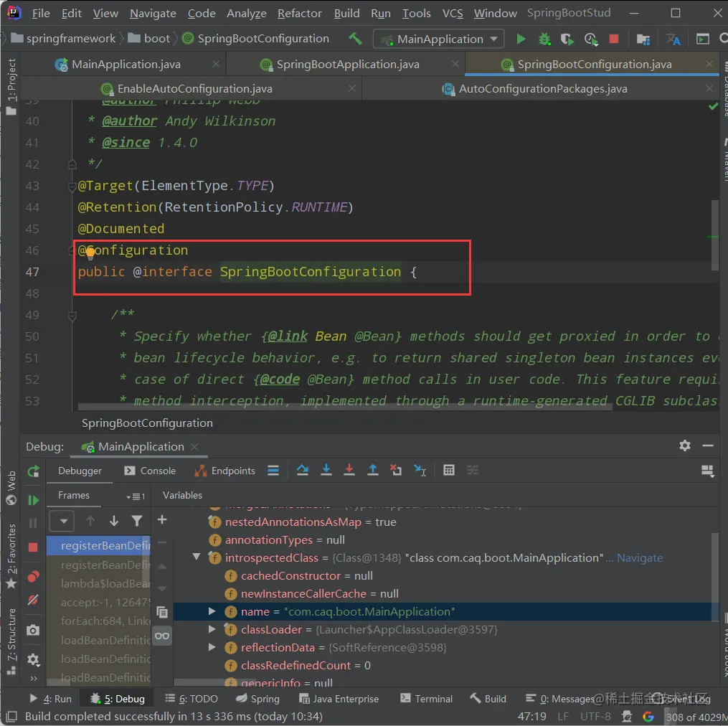Step into with blue down arrow

(x=326, y=470)
